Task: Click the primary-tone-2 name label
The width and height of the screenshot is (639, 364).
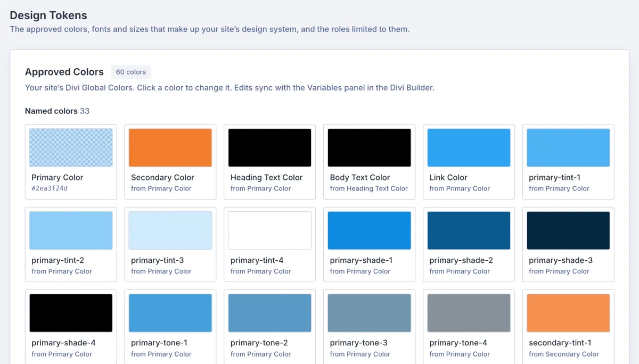Action: pos(259,343)
